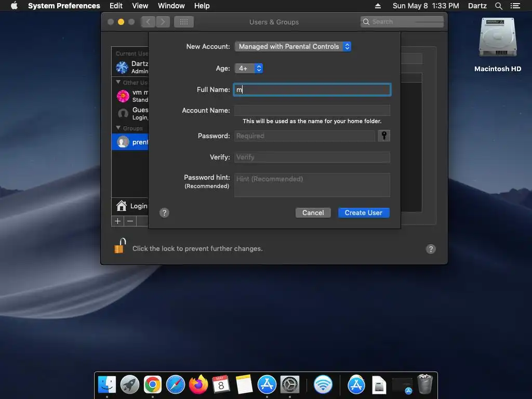Open Notification Center list icon
This screenshot has width=532, height=399.
(515, 6)
